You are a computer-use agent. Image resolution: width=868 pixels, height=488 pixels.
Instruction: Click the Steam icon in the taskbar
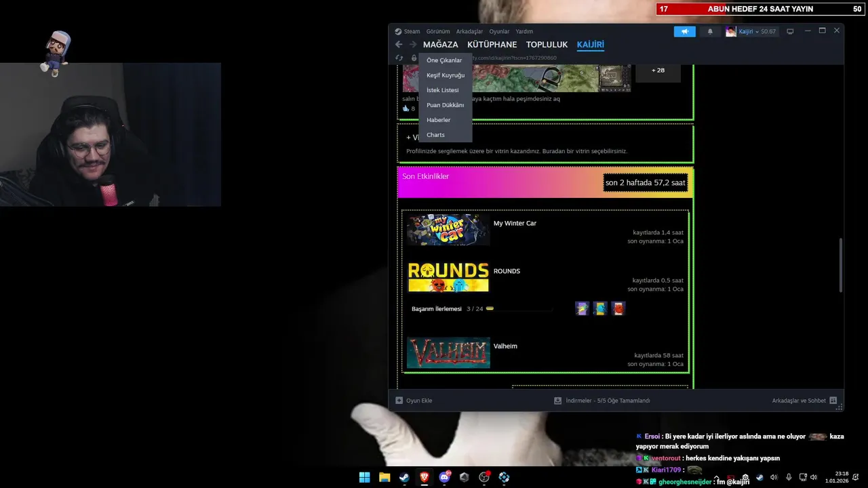(x=404, y=477)
